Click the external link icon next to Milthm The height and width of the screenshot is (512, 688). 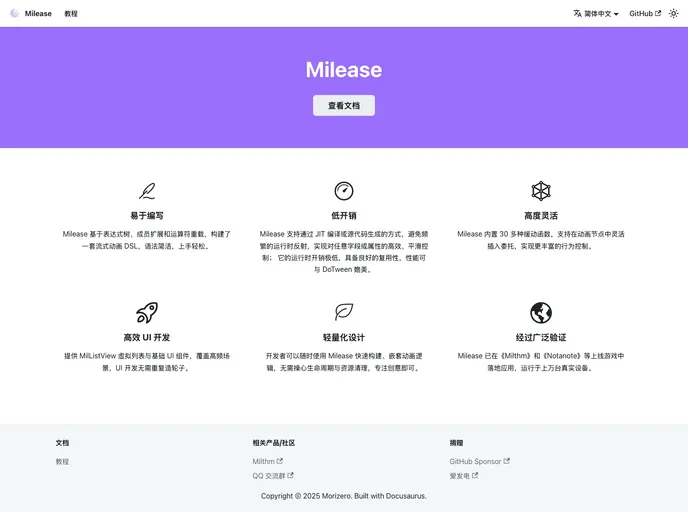[280, 461]
